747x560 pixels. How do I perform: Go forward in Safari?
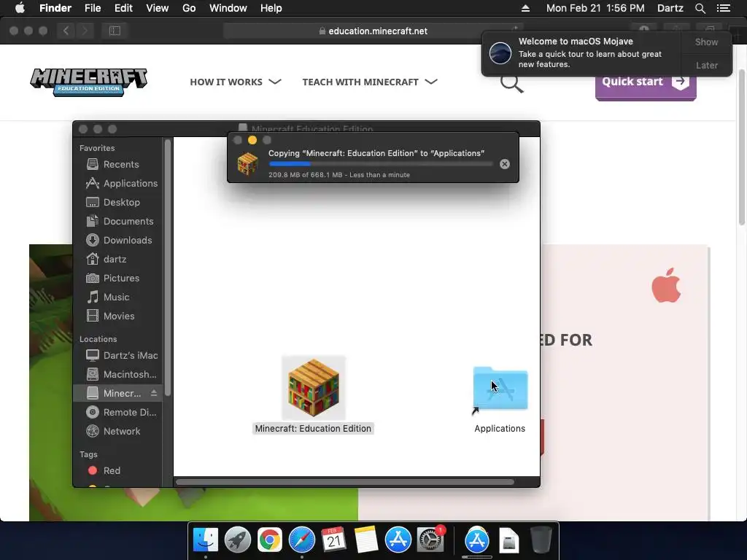(85, 31)
